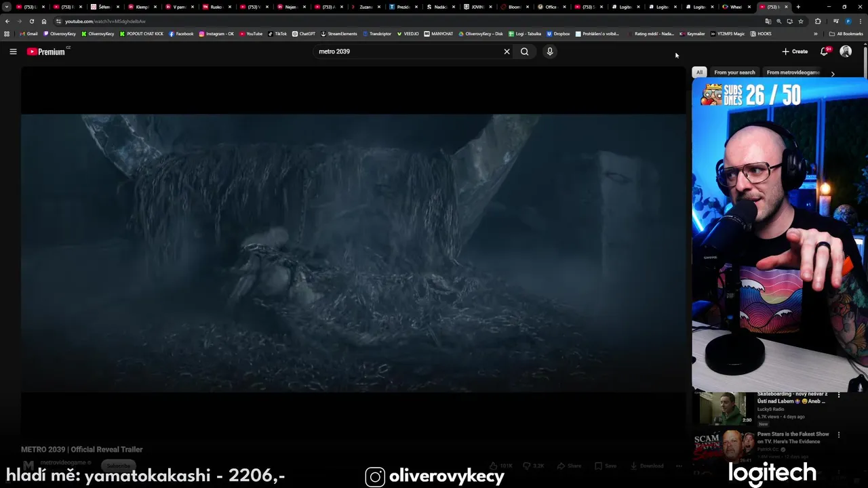Viewport: 868px width, 488px height.
Task: Bookmark this page with star
Action: click(x=801, y=21)
